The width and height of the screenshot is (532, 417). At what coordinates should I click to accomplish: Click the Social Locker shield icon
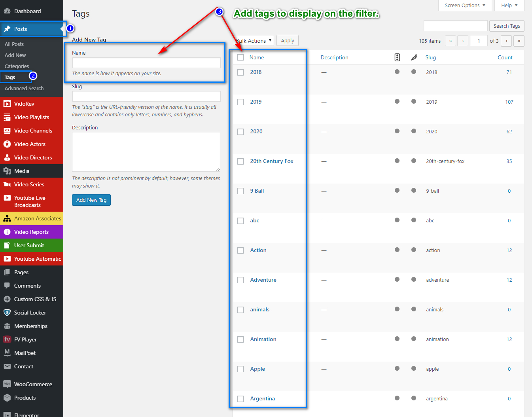coord(7,313)
